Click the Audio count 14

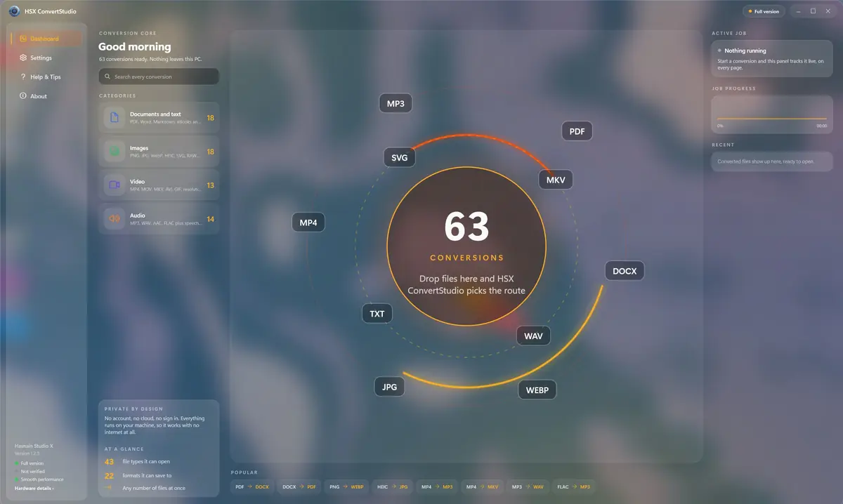click(x=210, y=219)
